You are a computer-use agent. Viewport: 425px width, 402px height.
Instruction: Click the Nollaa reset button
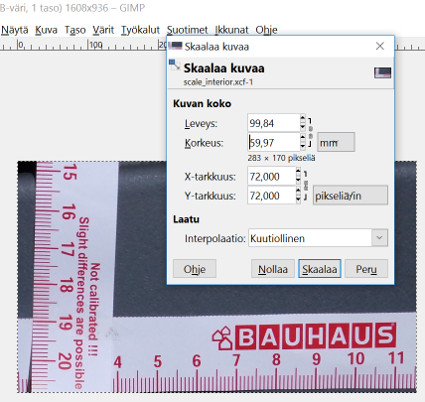coord(273,269)
